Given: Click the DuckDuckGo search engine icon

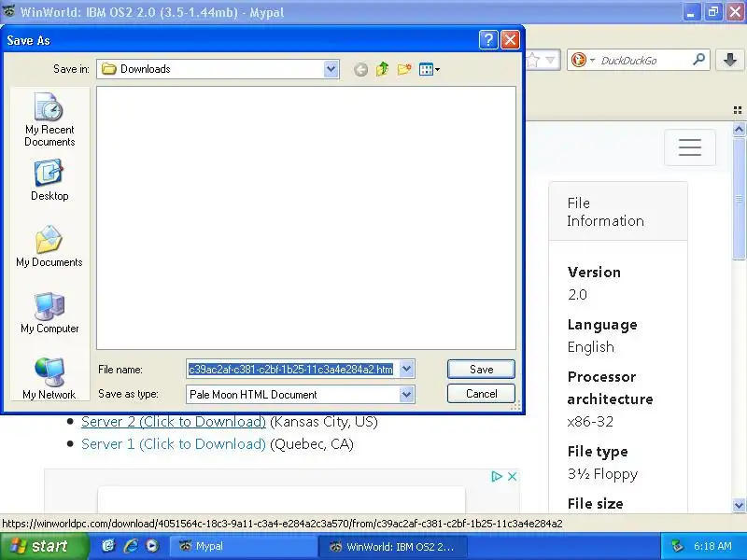Looking at the screenshot, I should [x=578, y=60].
